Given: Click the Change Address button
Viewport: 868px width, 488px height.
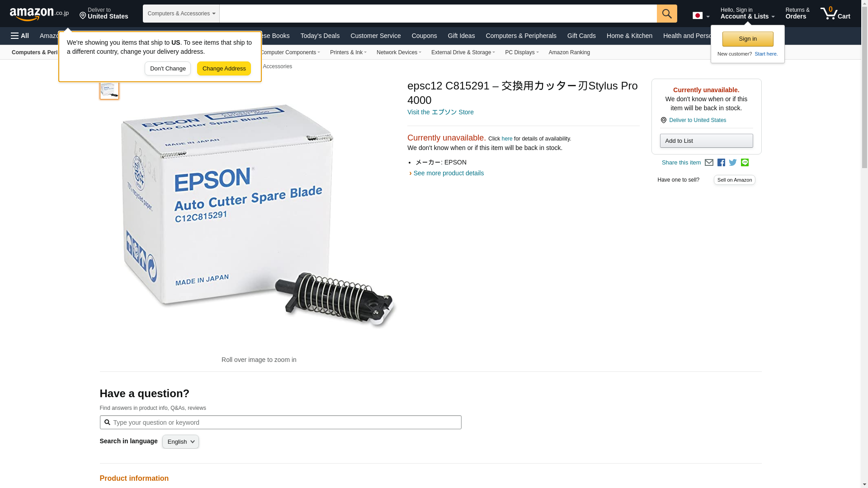Looking at the screenshot, I should pyautogui.click(x=224, y=69).
